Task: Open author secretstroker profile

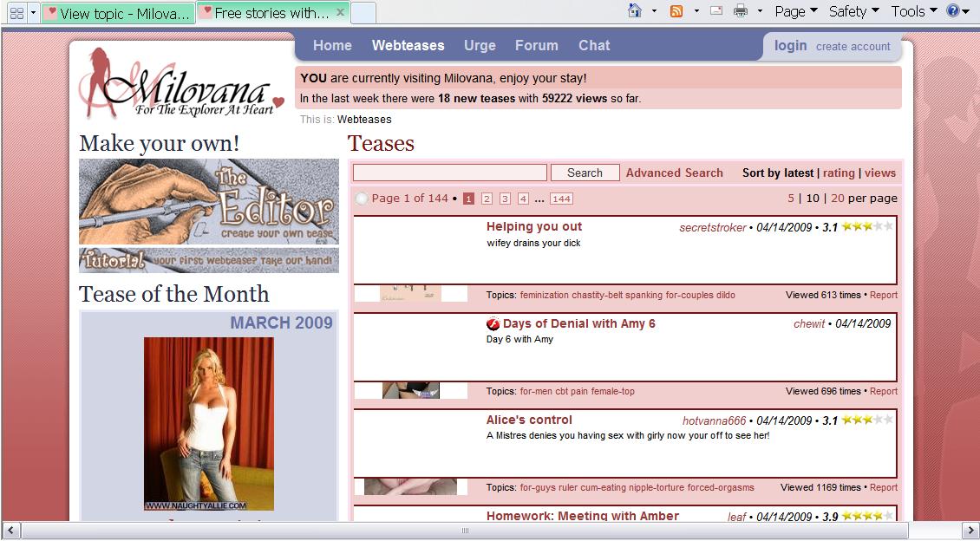Action: tap(713, 228)
